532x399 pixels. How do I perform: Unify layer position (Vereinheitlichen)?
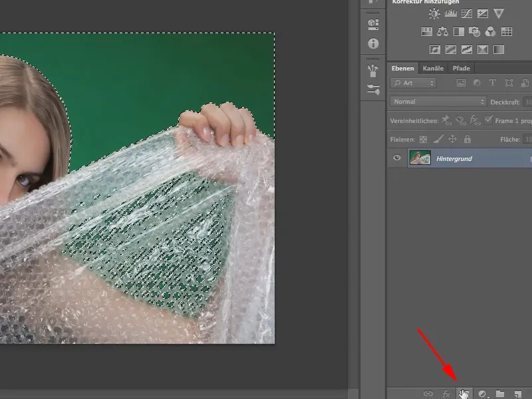point(446,120)
